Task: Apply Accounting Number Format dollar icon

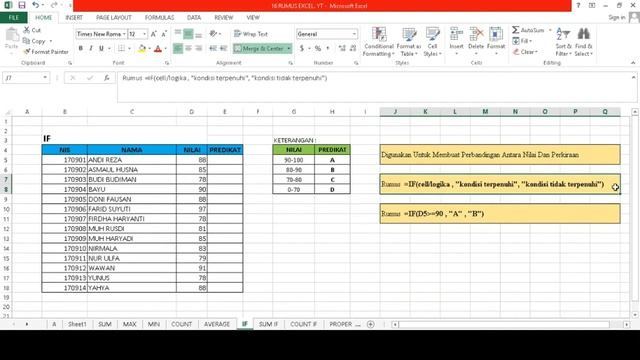Action: [302, 48]
